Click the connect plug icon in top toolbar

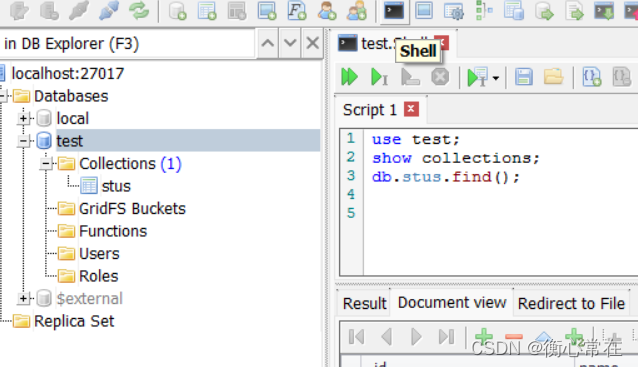point(109,11)
